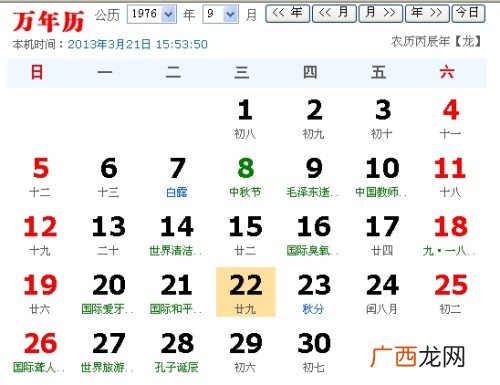
Task: Select Sunday September 19
Action: [x=40, y=294]
